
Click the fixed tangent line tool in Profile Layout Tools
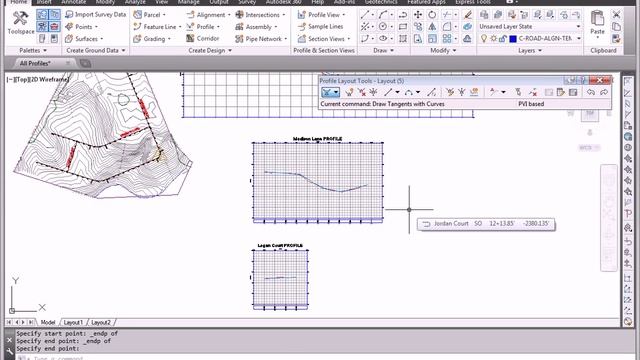(x=388, y=92)
